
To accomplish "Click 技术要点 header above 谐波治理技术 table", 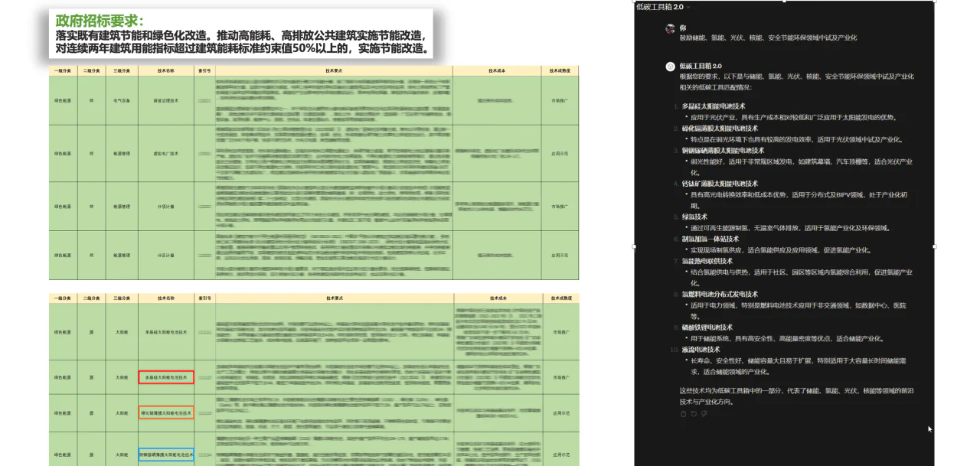I will pyautogui.click(x=334, y=70).
